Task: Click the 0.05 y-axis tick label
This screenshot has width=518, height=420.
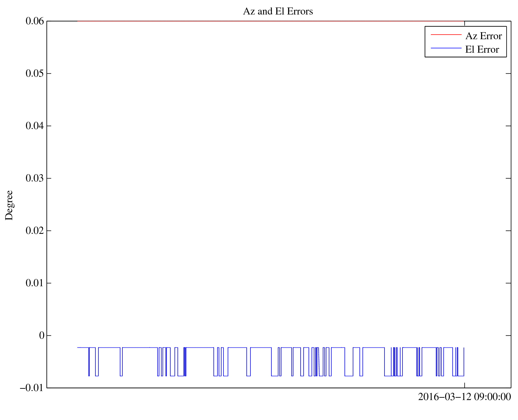Action: (x=34, y=73)
